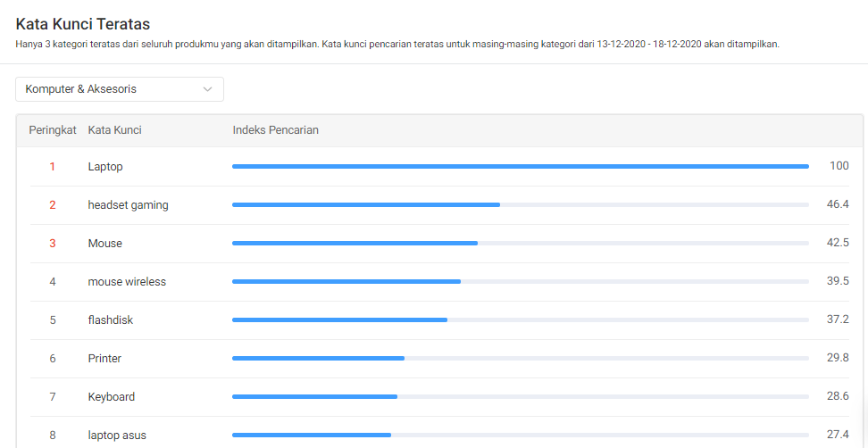Viewport: 868px width, 448px height.
Task: Click the dropdown chevron arrow icon
Action: click(207, 89)
